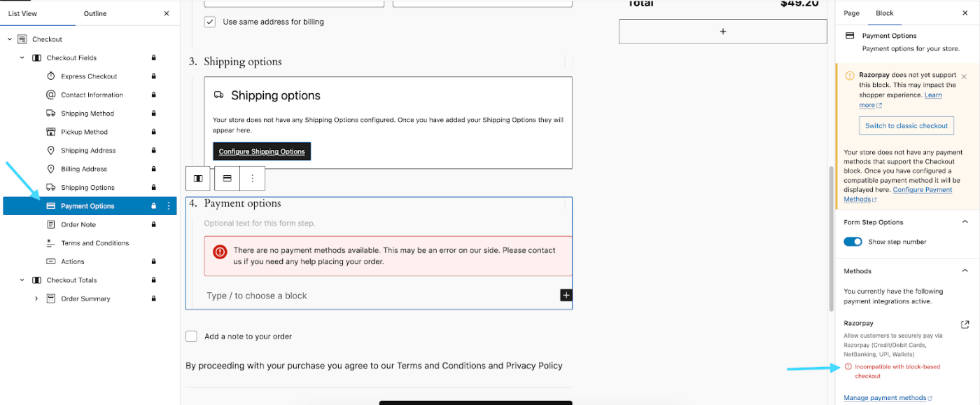Toggle Show step number switch

pyautogui.click(x=853, y=242)
